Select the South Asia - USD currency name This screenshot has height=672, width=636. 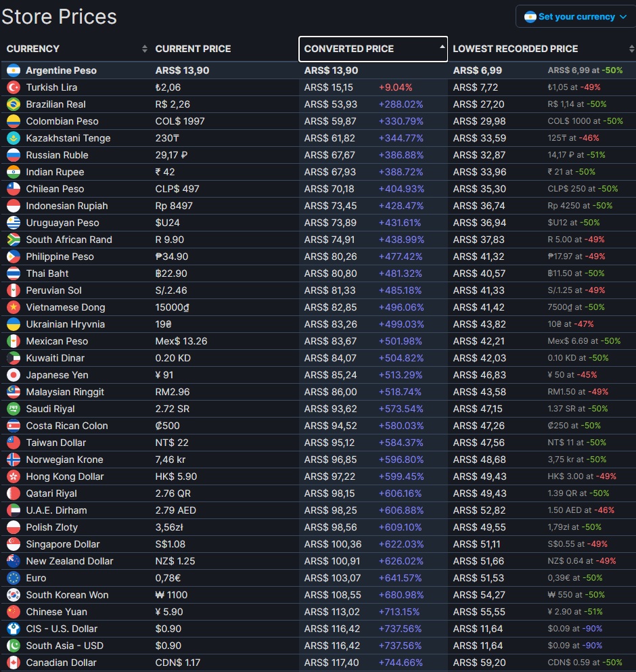point(65,646)
